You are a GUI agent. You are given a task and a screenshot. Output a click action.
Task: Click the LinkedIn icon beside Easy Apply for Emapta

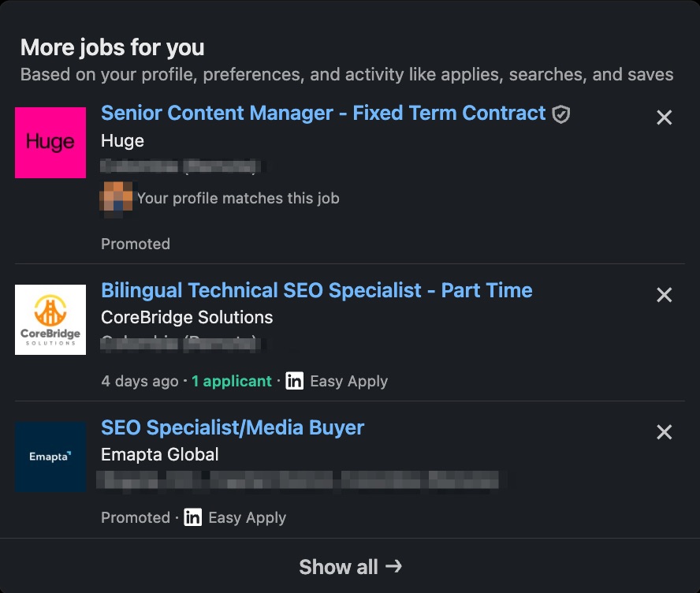pos(192,518)
